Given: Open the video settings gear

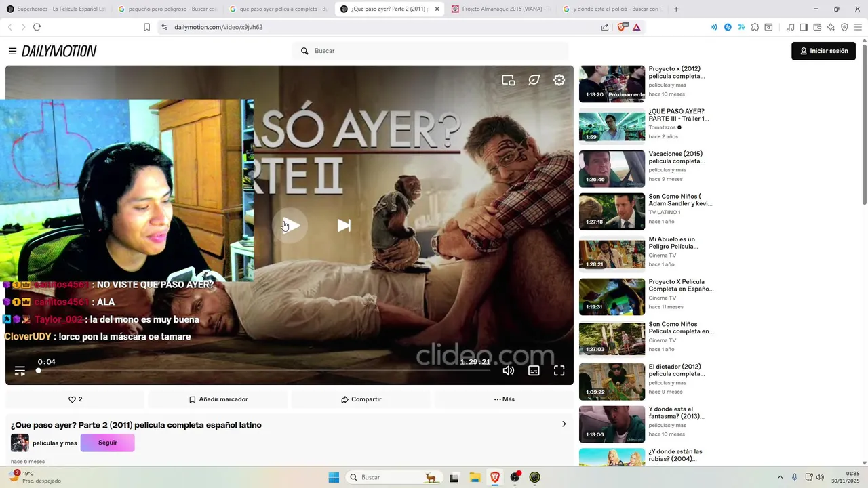Looking at the screenshot, I should coord(559,80).
